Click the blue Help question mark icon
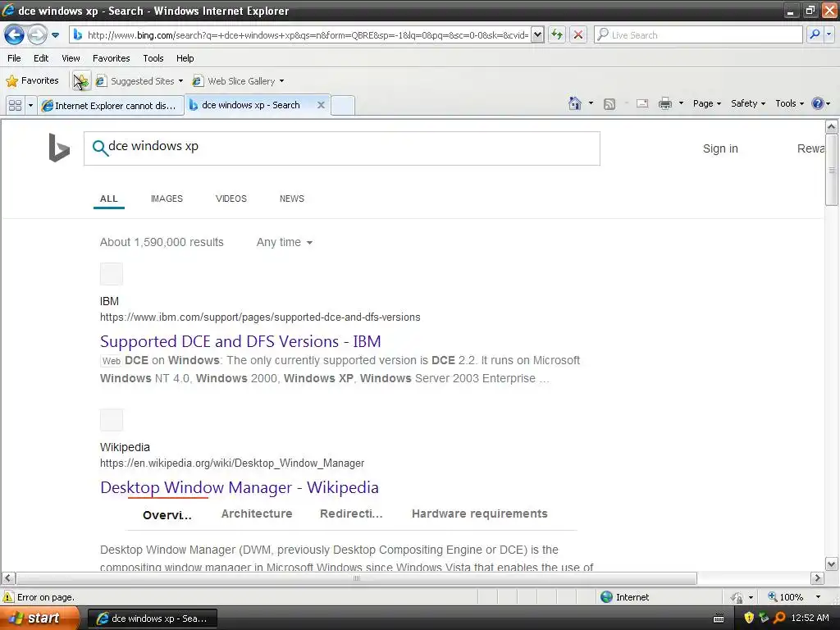Image resolution: width=840 pixels, height=630 pixels. [818, 103]
